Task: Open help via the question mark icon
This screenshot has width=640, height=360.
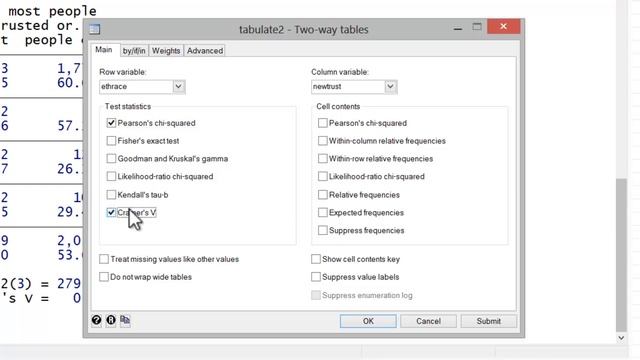Action: click(x=96, y=320)
